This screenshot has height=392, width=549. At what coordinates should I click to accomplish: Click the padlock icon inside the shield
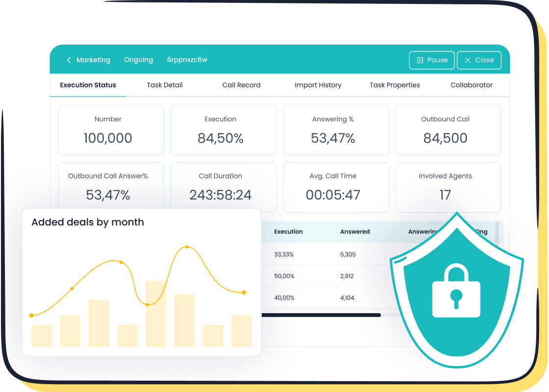point(456,292)
